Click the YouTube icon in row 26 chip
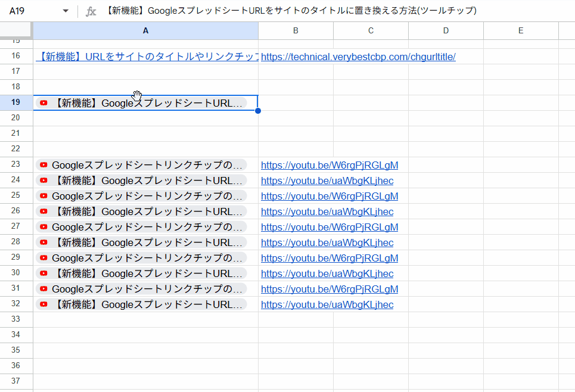The width and height of the screenshot is (575, 392). [x=43, y=211]
